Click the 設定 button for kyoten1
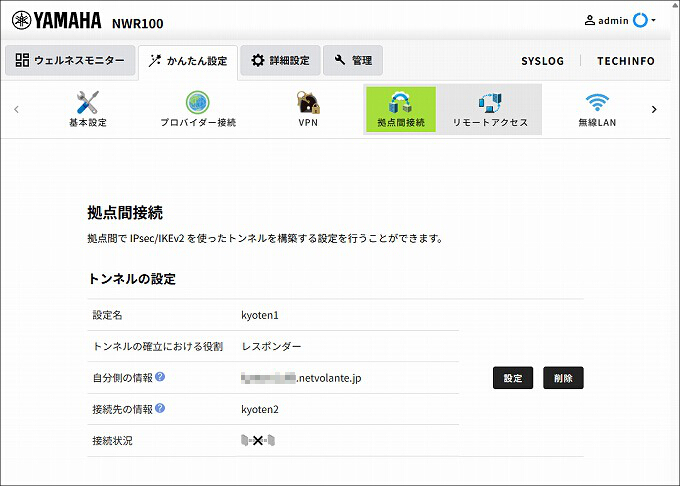Viewport: 680px width, 486px height. click(513, 378)
